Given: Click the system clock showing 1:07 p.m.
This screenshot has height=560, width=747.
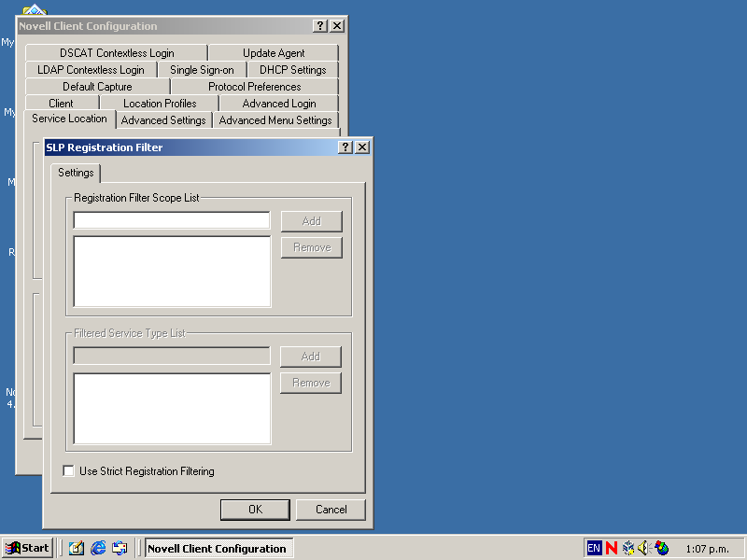Looking at the screenshot, I should [x=707, y=549].
